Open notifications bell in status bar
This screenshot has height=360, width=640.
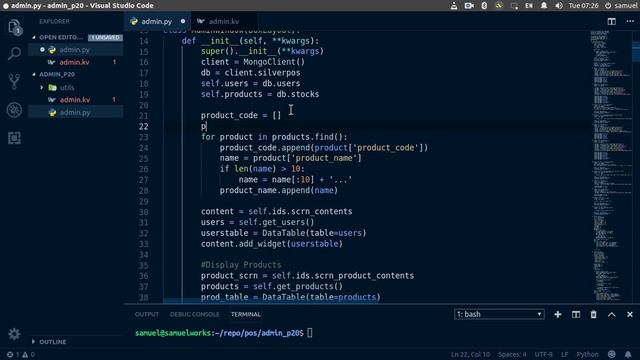(628, 354)
